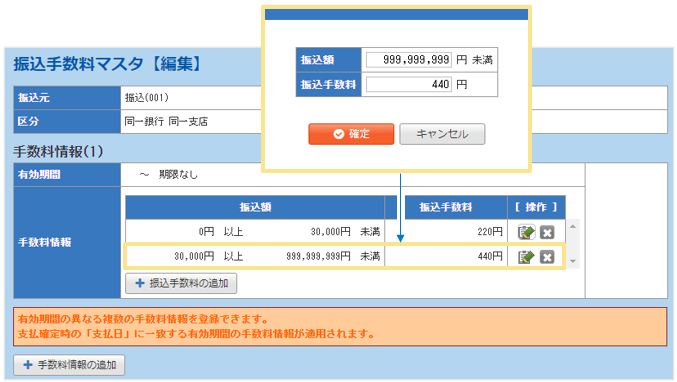Click the 期限なし validity text
Screen dimensions: 677x382
[178, 175]
